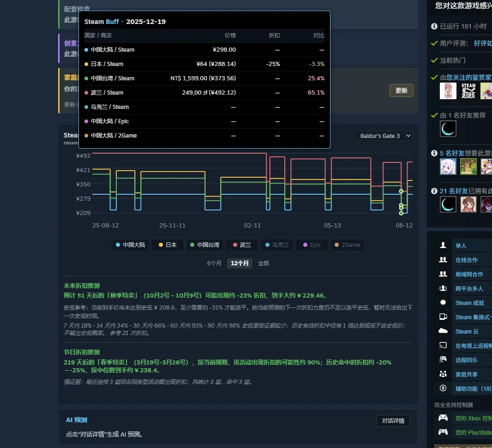This screenshot has height=448, width=492.
Task: Click the 日本 / Steam row in price tooltip
Action: pos(204,64)
